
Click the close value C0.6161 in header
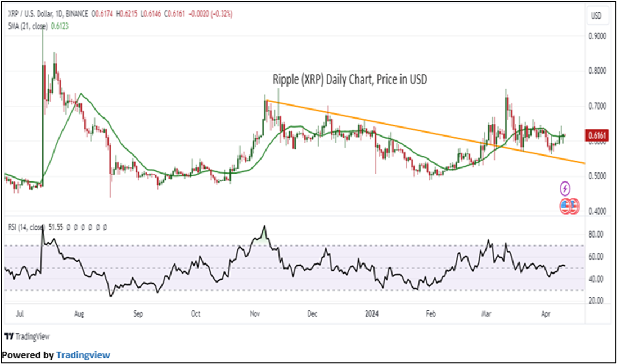[174, 14]
